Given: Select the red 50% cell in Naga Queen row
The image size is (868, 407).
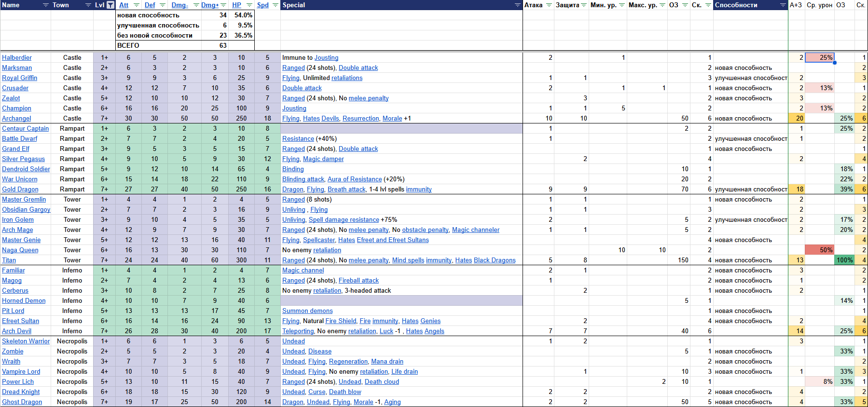Looking at the screenshot, I should tap(820, 250).
